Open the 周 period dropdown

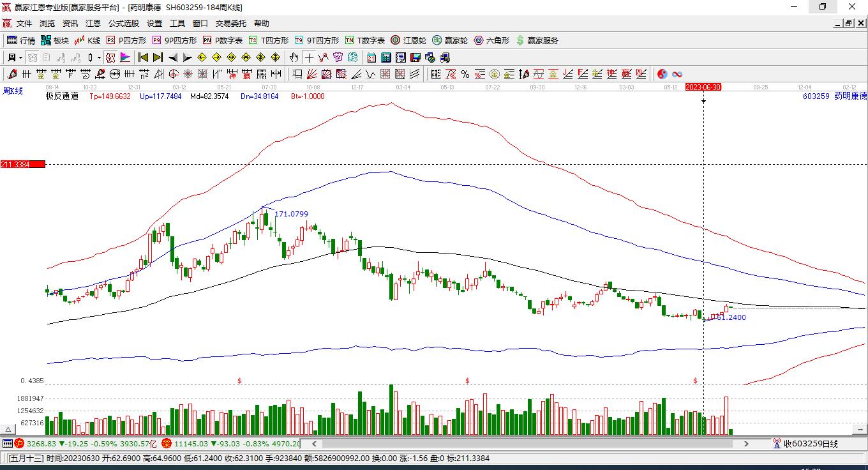point(14,57)
